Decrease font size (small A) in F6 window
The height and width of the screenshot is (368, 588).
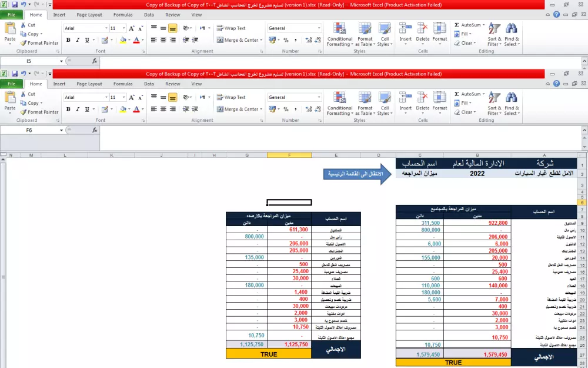(141, 97)
